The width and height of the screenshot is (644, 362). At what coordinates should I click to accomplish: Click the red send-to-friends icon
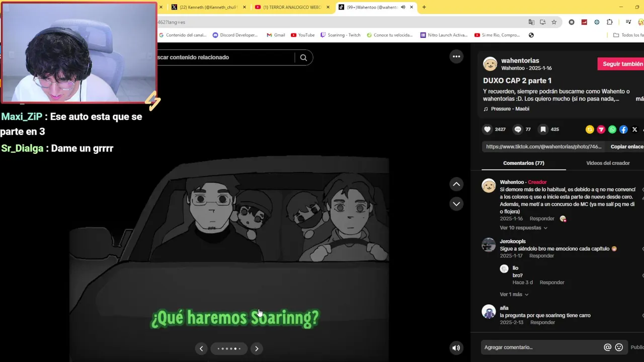point(601,129)
